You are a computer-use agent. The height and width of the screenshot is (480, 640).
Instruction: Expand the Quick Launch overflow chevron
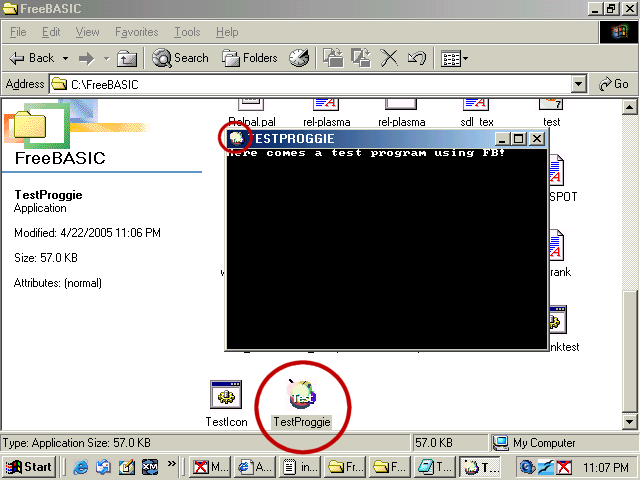[x=172, y=466]
